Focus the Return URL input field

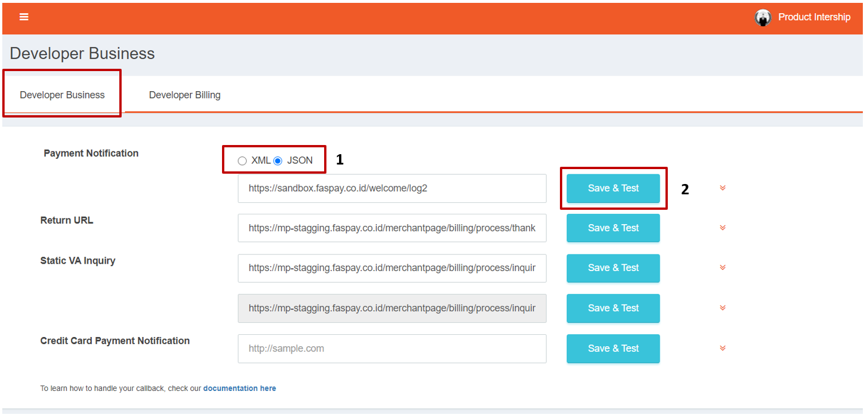392,228
